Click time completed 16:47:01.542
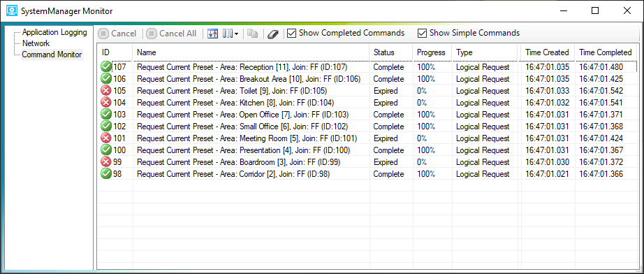The height and width of the screenshot is (274, 644). click(x=601, y=91)
